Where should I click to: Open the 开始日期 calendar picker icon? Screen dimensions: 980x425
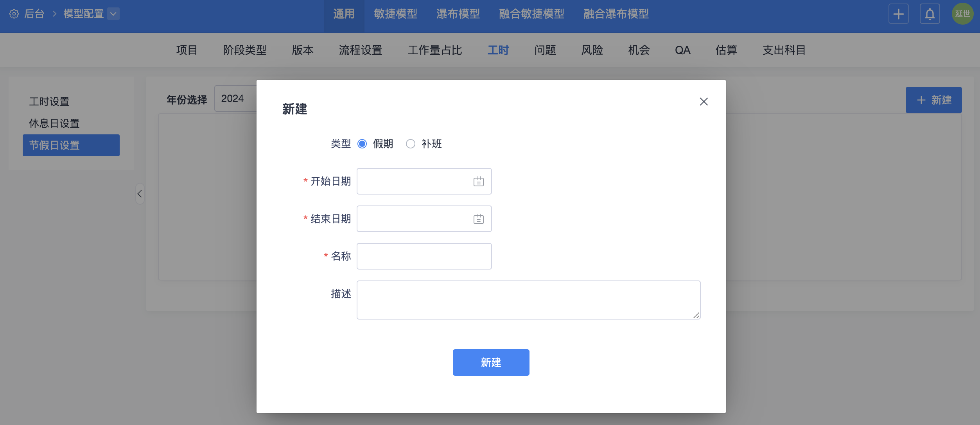tap(478, 182)
